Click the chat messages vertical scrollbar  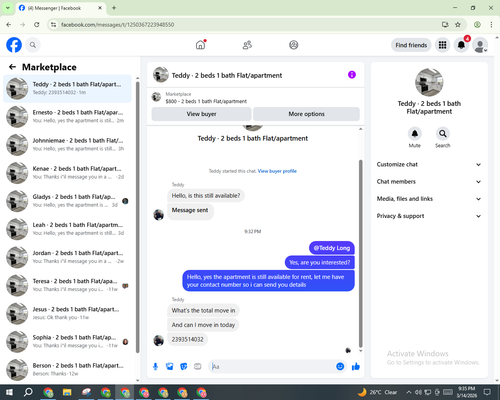point(360,253)
